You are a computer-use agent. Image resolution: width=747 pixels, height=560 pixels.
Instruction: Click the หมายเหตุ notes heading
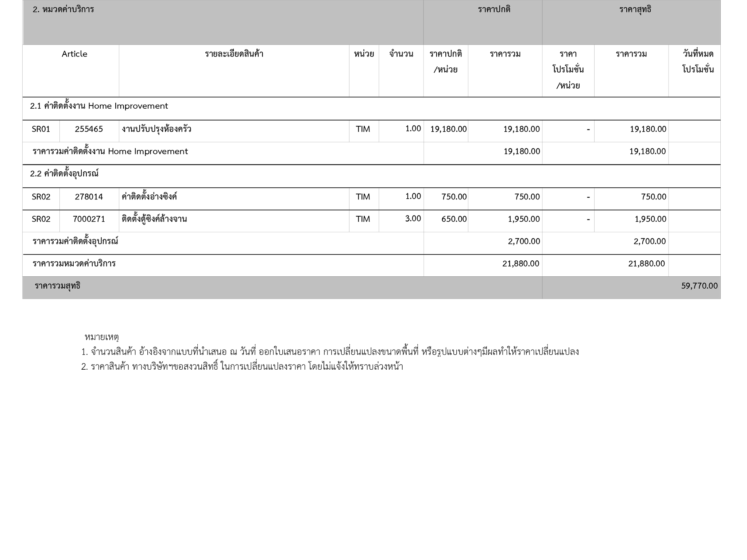coord(102,337)
